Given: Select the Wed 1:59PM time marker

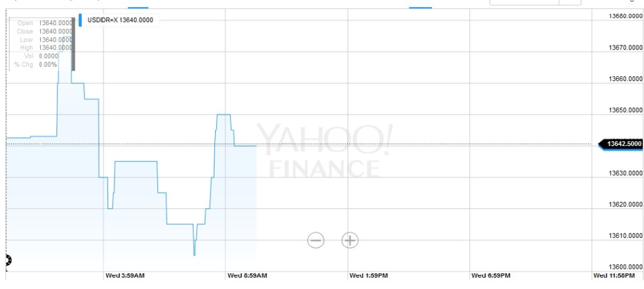Looking at the screenshot, I should (369, 276).
